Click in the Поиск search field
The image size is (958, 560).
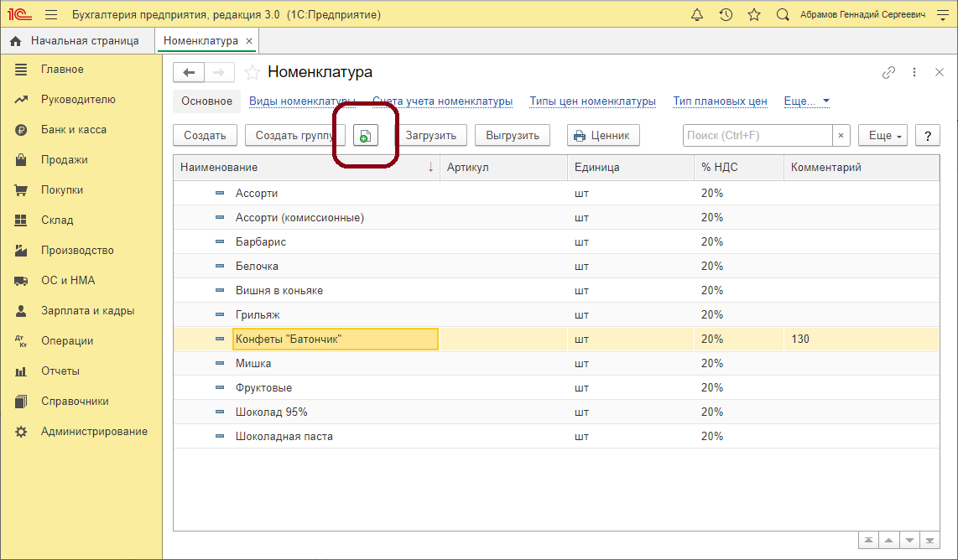pyautogui.click(x=757, y=136)
